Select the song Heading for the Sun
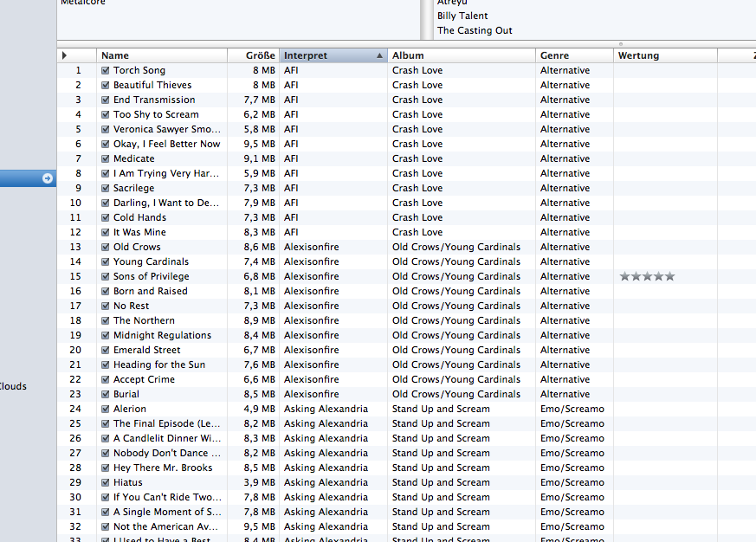 (159, 365)
